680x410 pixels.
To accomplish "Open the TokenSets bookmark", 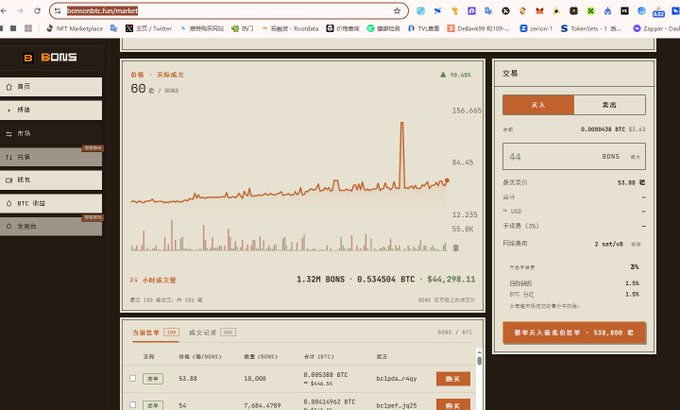I will point(591,28).
